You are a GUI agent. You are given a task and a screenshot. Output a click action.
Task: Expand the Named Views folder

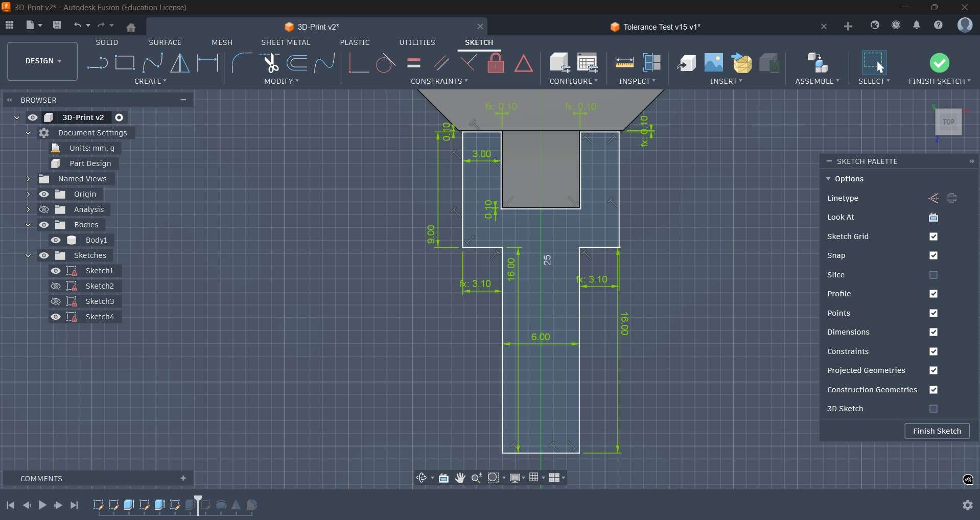[x=28, y=179]
